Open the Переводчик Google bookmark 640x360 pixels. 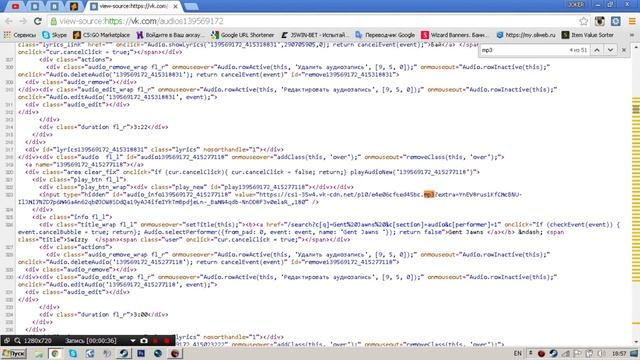tap(385, 35)
